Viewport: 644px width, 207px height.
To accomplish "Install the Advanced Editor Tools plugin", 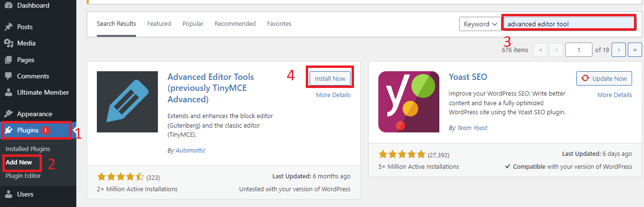I will coord(330,78).
